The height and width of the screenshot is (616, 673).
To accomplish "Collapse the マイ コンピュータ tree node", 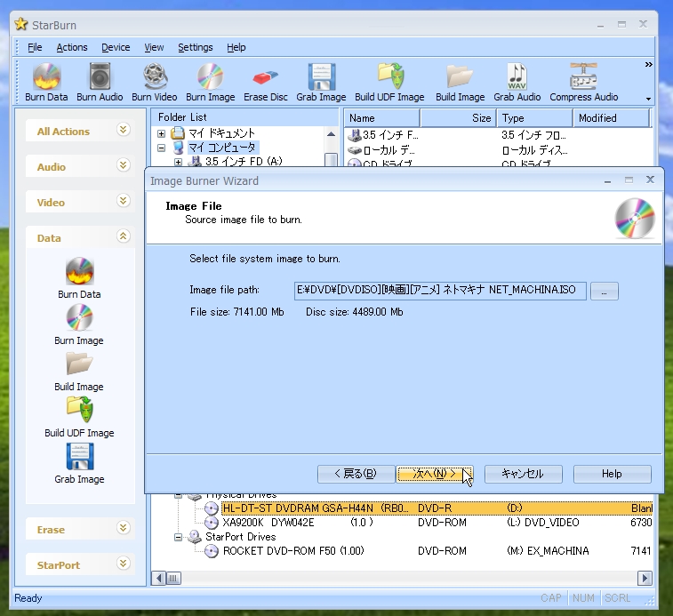I will 162,148.
